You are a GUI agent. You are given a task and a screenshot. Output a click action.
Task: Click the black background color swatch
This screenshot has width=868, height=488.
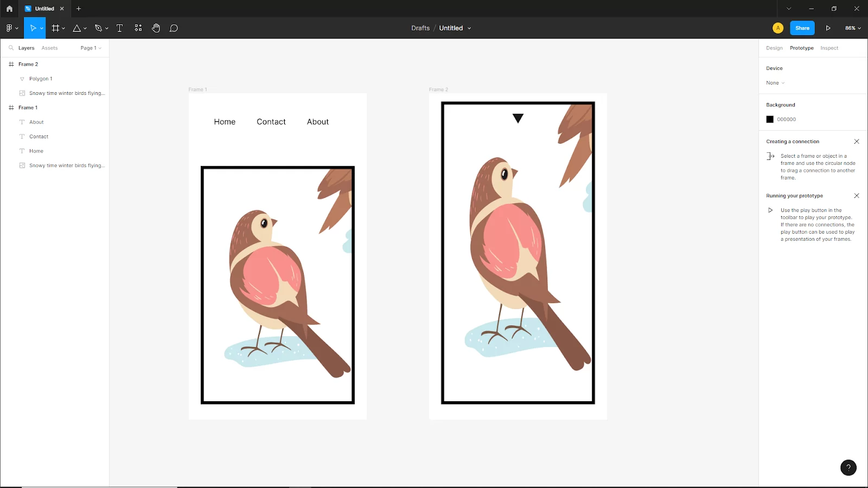770,119
